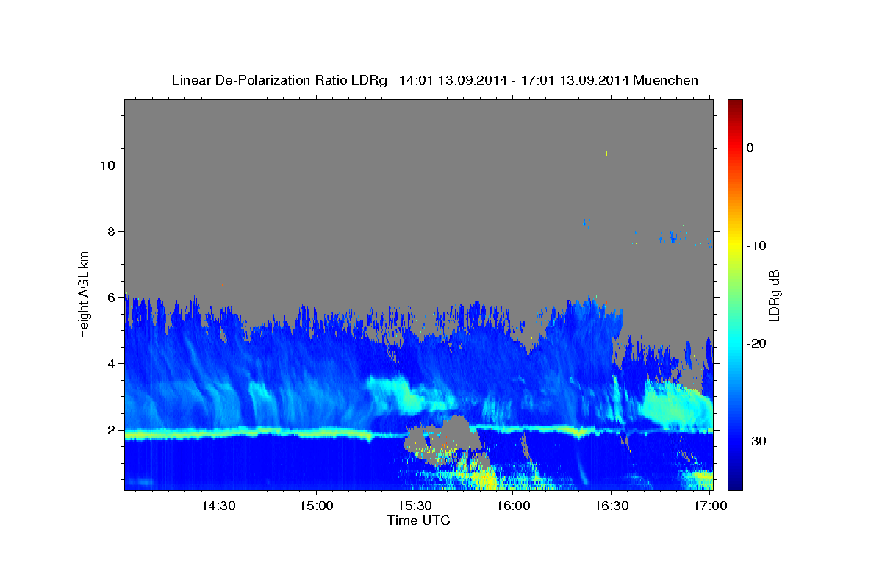Click the date range text 14:01 13.09.2014 - 17:01 13.09.2014
Screen dimensions: 882x588
(513, 80)
